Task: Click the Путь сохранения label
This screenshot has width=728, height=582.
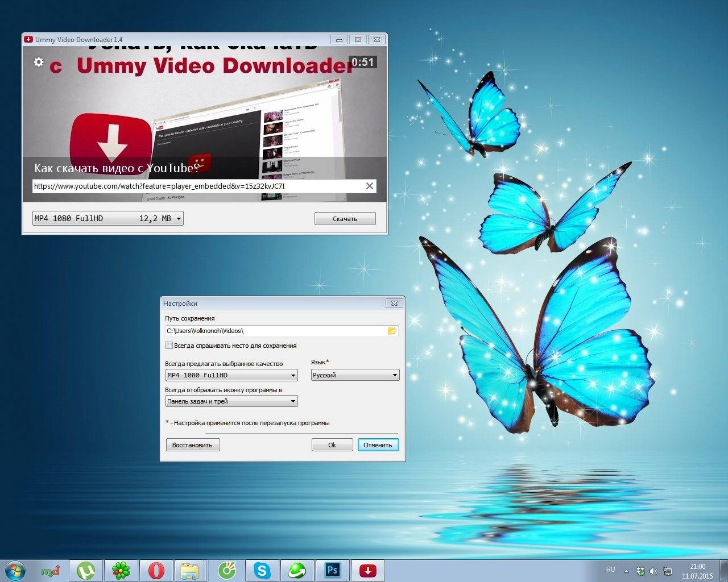Action: (190, 319)
